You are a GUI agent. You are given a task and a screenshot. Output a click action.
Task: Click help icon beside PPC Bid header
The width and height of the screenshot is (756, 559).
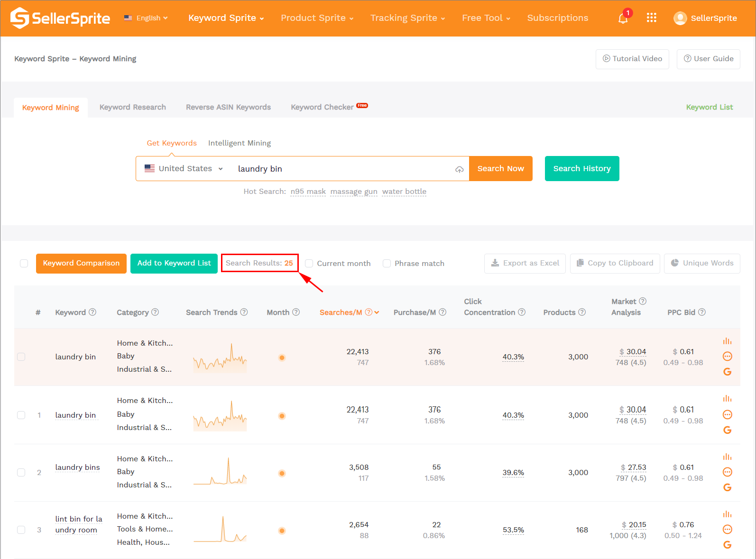click(702, 312)
